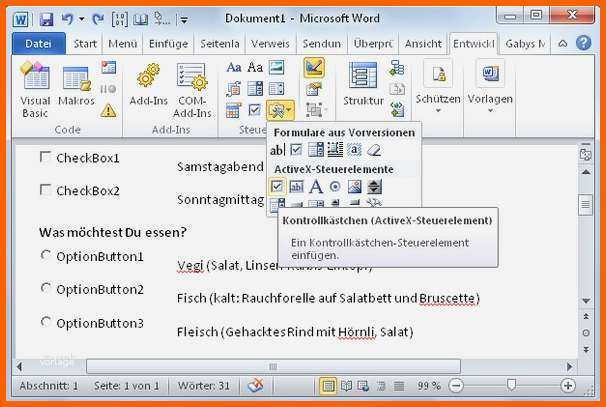Tick CheckBox2 in the document
Viewport: 606px width, 407px height.
tap(45, 190)
